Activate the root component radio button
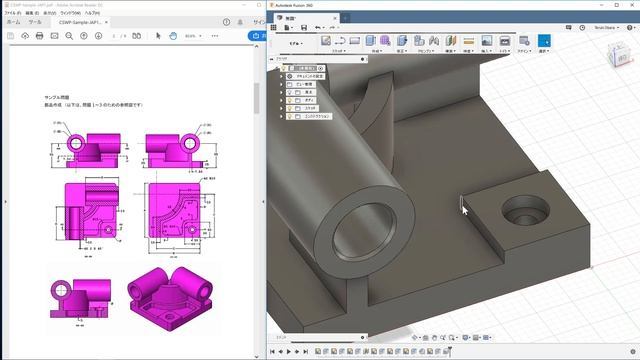Viewport: 640px width, 360px height. pyautogui.click(x=321, y=68)
